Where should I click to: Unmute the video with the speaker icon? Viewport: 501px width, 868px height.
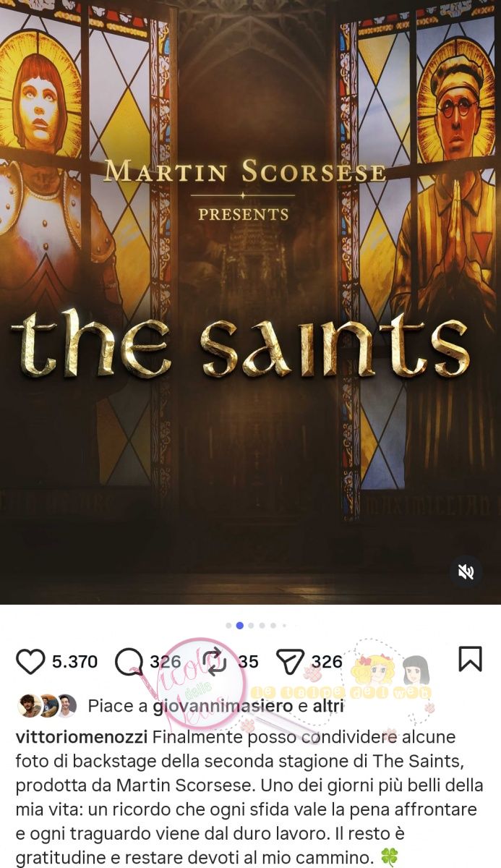pyautogui.click(x=466, y=572)
